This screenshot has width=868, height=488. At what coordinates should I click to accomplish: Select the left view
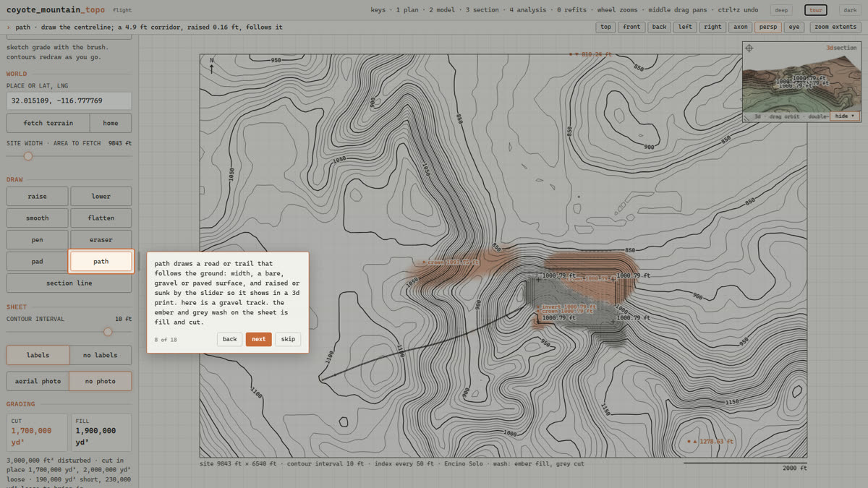[685, 27]
